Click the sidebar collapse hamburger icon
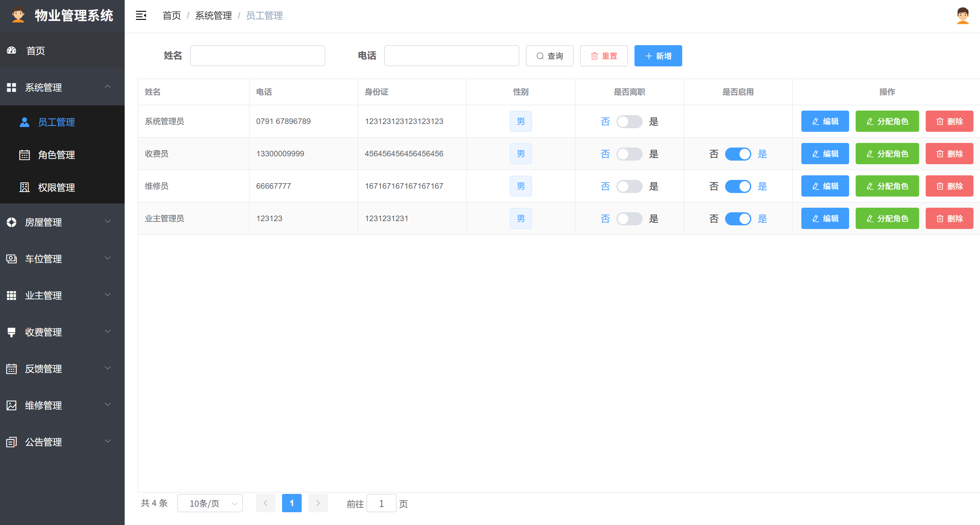 [141, 16]
